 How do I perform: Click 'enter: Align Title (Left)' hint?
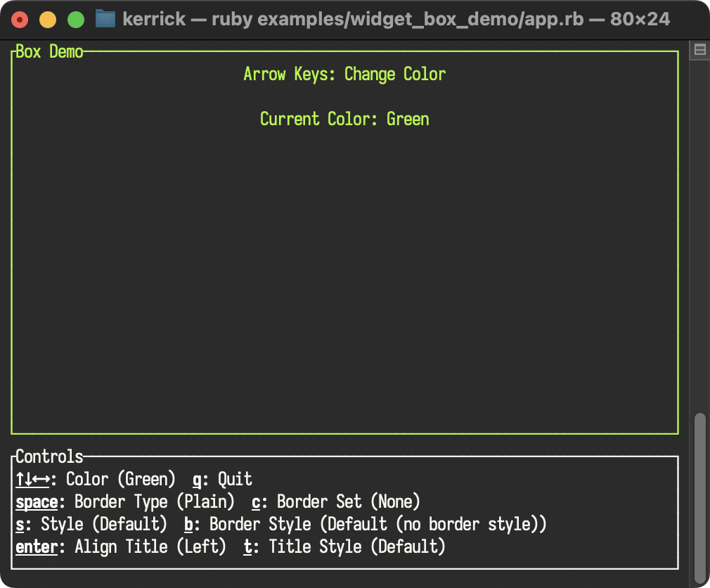pos(121,547)
